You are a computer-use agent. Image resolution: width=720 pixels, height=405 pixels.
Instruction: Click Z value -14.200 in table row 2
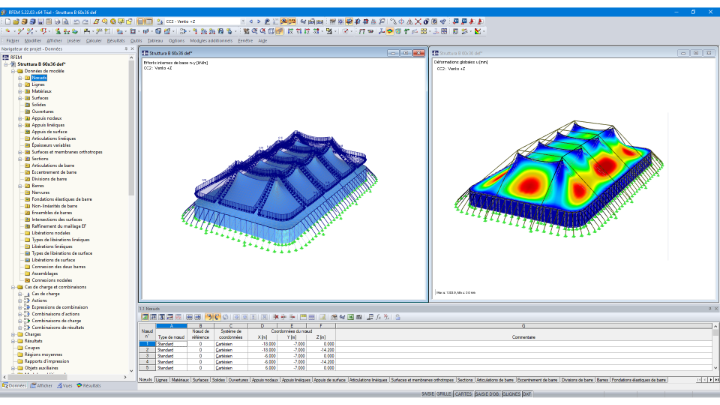tap(321, 350)
